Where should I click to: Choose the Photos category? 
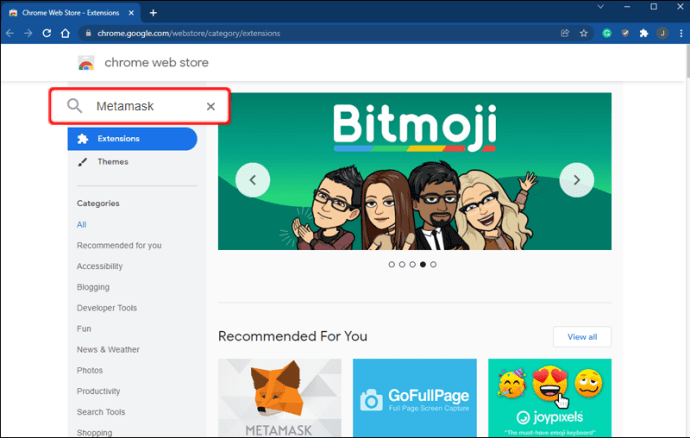pyautogui.click(x=90, y=370)
